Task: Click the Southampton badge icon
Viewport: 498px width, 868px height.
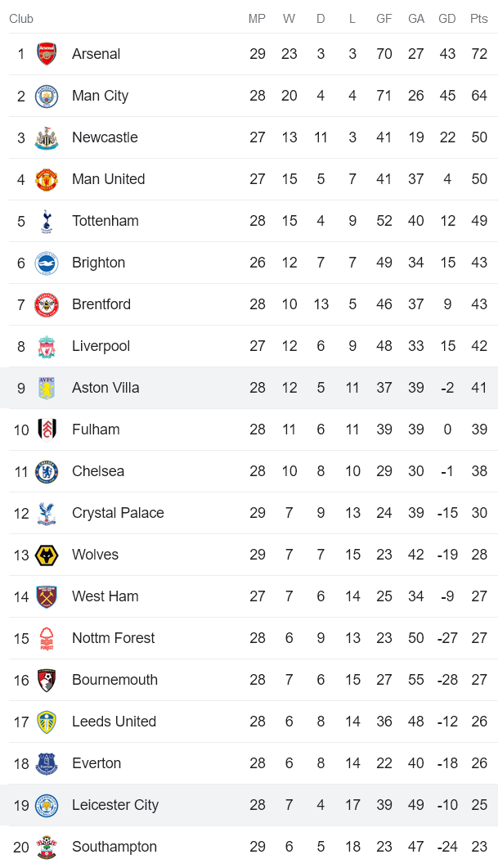Action: 47,847
